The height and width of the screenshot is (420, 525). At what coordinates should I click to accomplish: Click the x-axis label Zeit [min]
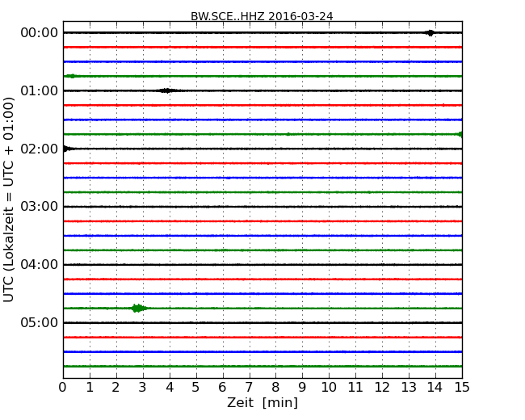[262, 403]
